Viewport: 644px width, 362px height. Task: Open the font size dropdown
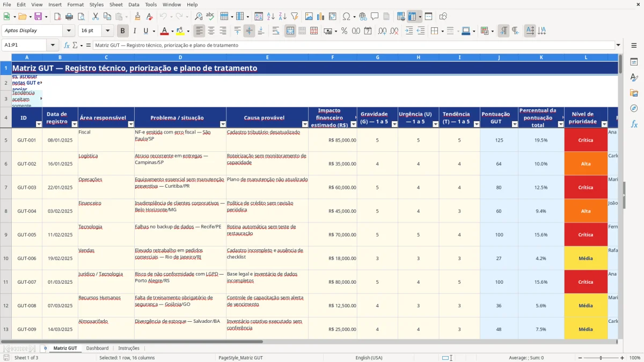click(107, 31)
